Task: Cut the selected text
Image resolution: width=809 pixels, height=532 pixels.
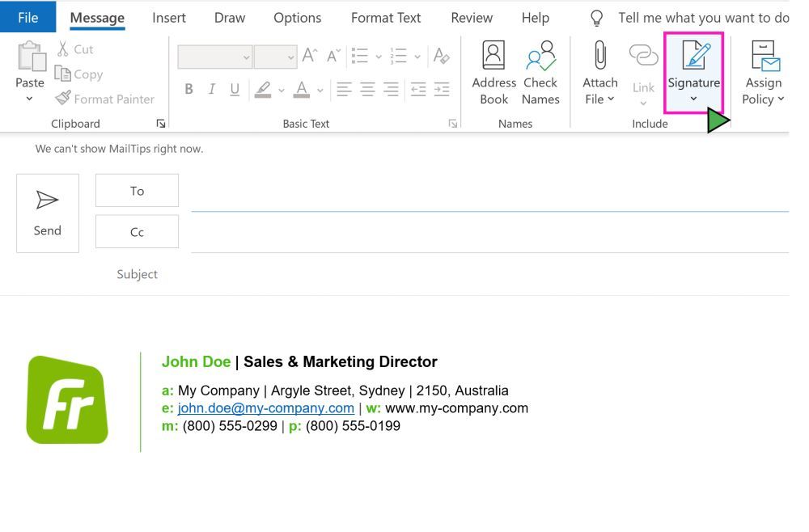Action: click(74, 49)
